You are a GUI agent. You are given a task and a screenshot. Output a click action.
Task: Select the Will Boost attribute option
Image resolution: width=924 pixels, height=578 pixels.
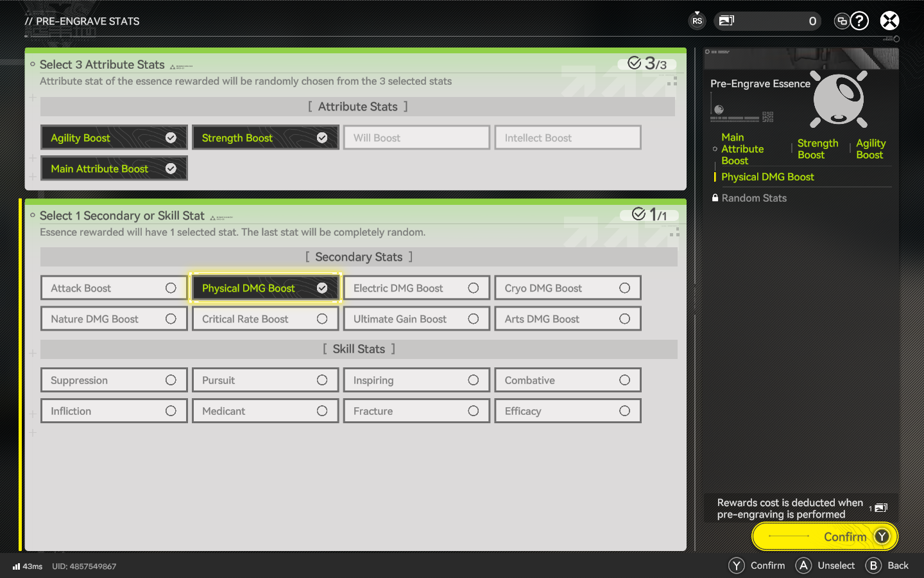[x=417, y=137]
